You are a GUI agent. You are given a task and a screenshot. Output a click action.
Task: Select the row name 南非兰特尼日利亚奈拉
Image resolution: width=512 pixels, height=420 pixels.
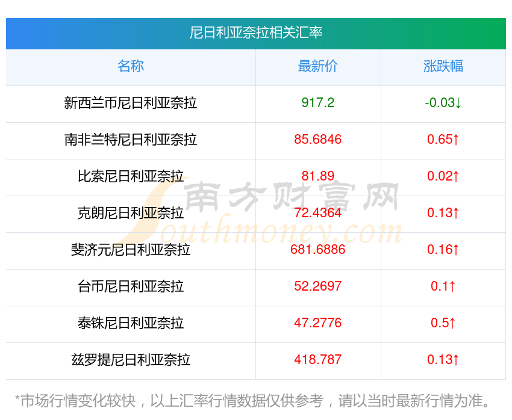(131, 140)
